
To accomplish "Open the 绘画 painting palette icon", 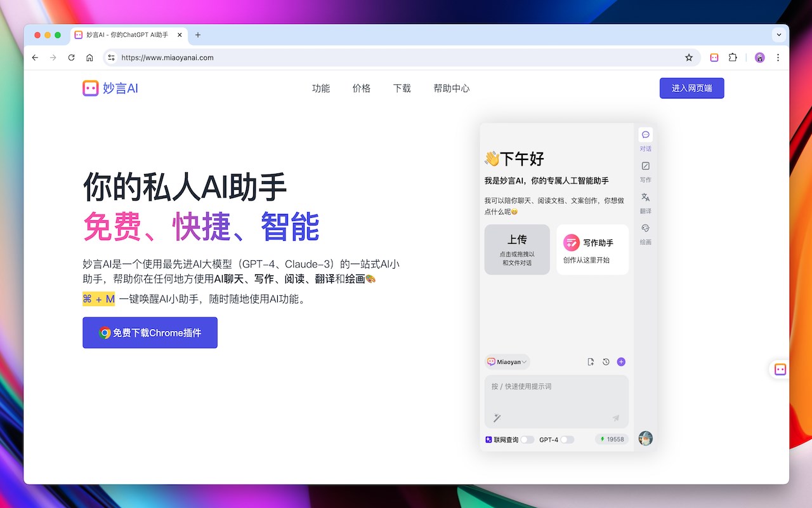I will pos(645,229).
